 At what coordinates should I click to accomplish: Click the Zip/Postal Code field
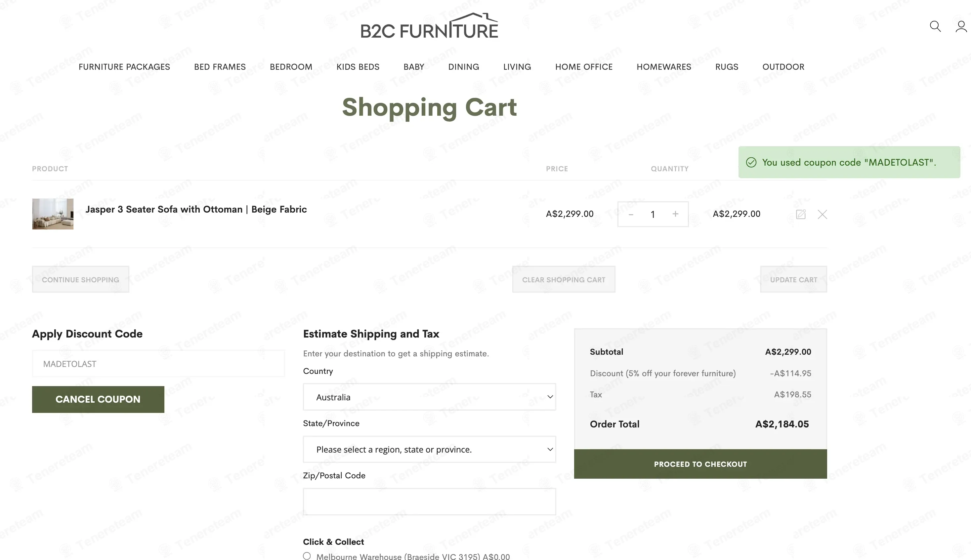(x=429, y=501)
